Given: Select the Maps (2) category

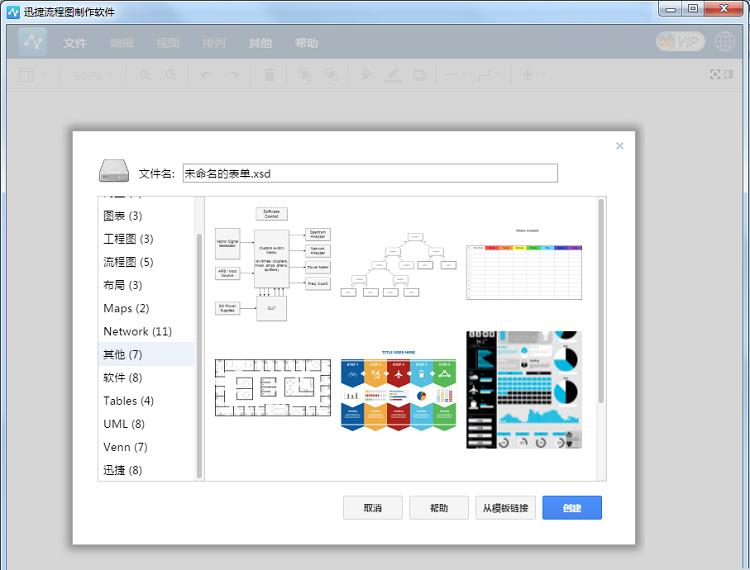Looking at the screenshot, I should point(146,308).
